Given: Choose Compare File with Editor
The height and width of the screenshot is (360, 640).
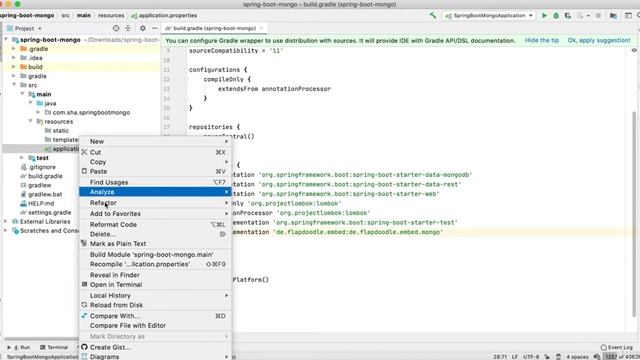Looking at the screenshot, I should click(155, 326).
